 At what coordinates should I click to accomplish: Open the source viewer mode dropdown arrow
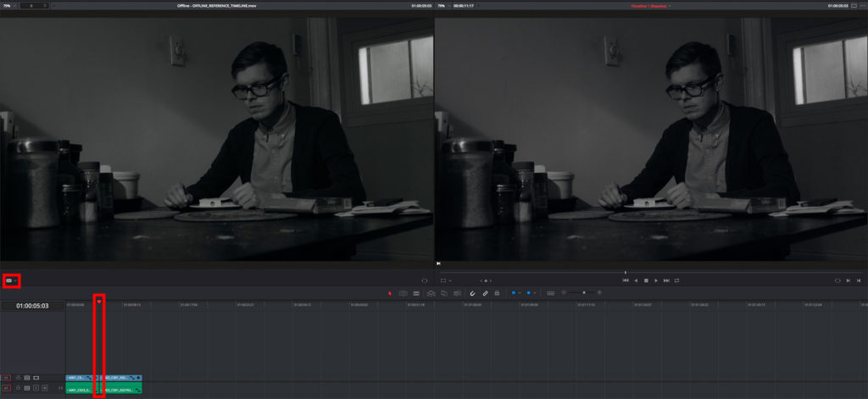point(15,280)
